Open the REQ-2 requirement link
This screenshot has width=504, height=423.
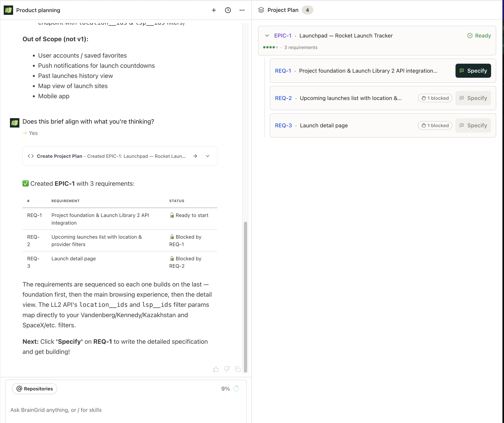(283, 98)
